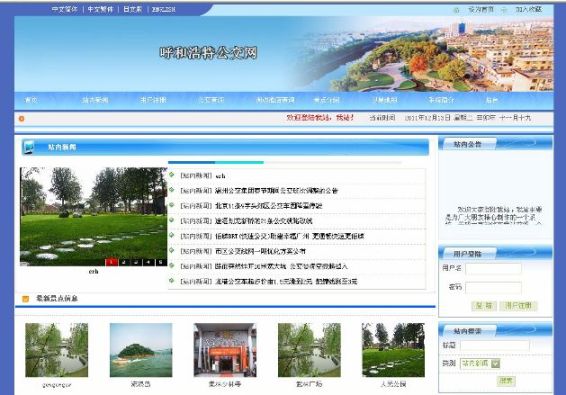Click the 登陆 login button
This screenshot has width=566, height=395.
[484, 305]
